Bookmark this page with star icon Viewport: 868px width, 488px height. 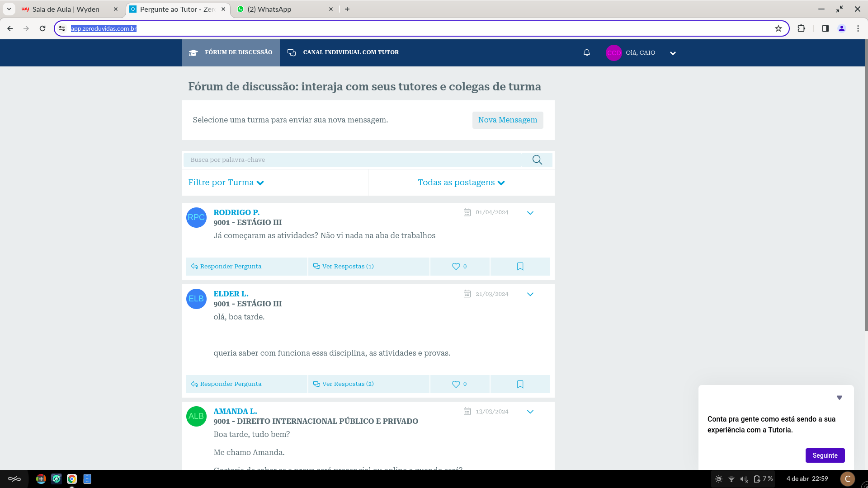(778, 28)
